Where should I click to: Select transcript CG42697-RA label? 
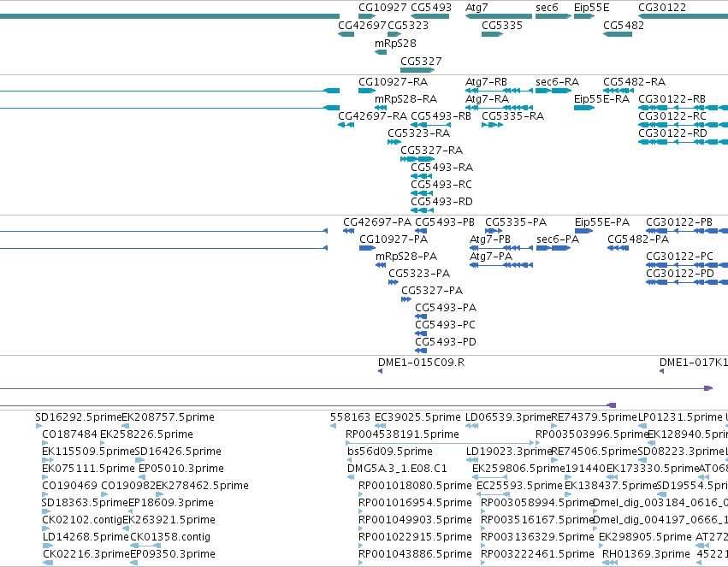373,116
